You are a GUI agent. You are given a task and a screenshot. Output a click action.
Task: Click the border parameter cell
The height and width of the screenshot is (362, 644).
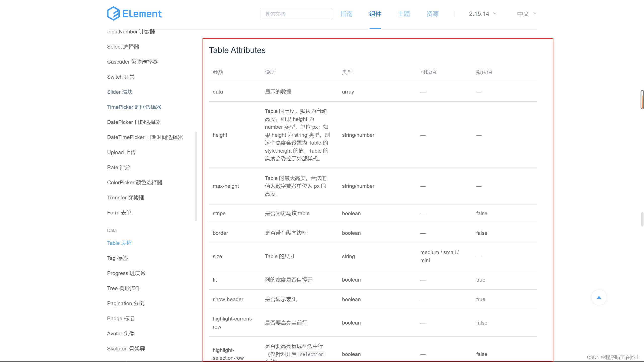click(220, 233)
